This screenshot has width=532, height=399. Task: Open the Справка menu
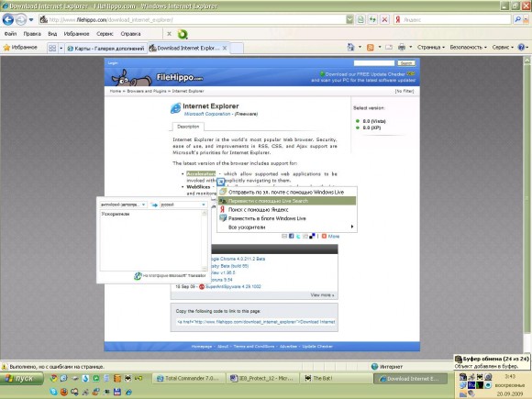[130, 34]
